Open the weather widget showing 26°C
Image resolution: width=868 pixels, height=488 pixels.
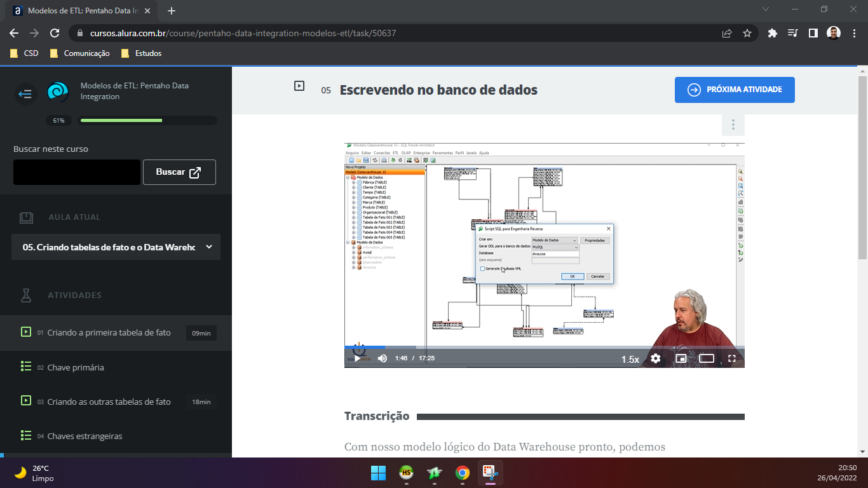click(x=35, y=473)
